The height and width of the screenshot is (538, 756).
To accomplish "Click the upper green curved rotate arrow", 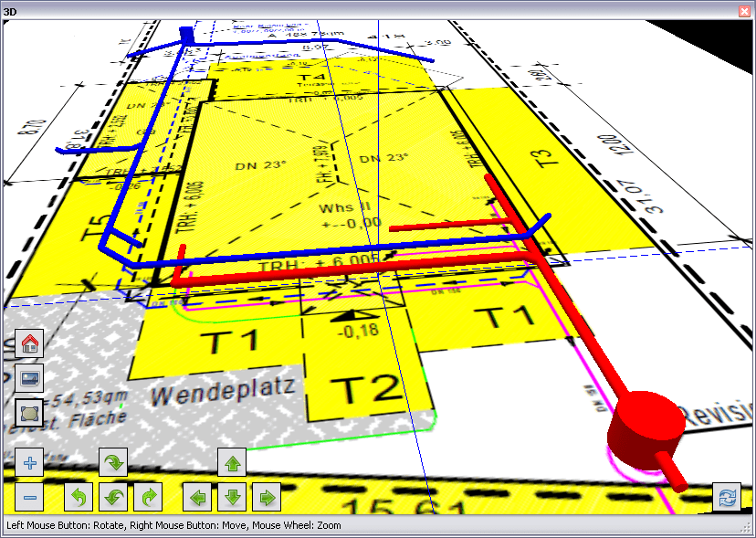I will [113, 462].
